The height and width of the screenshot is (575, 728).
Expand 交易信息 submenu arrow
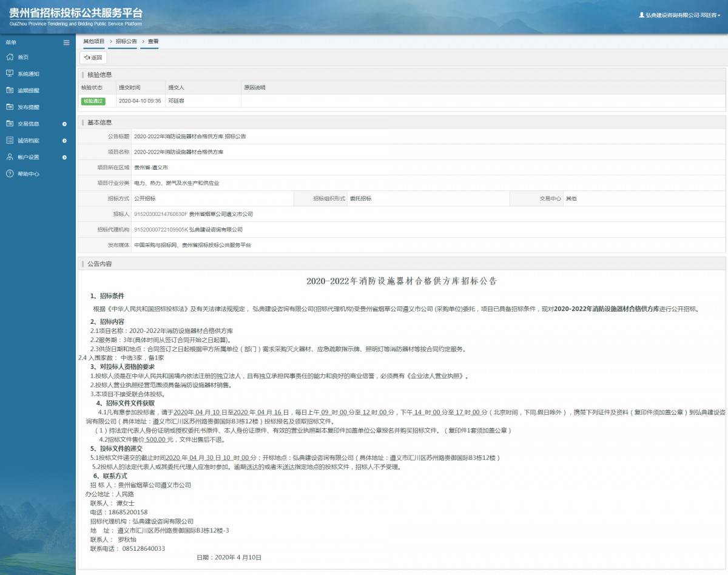(65, 124)
